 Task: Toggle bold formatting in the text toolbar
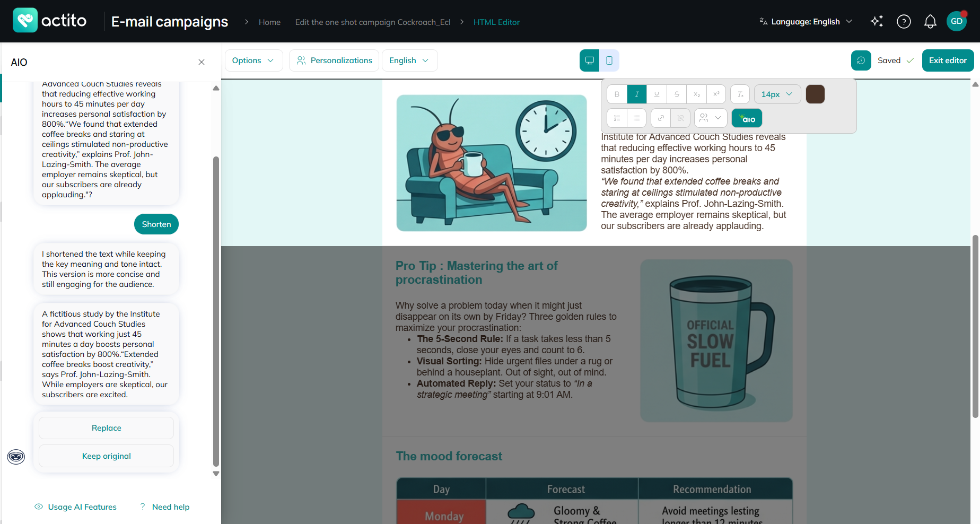coord(617,94)
